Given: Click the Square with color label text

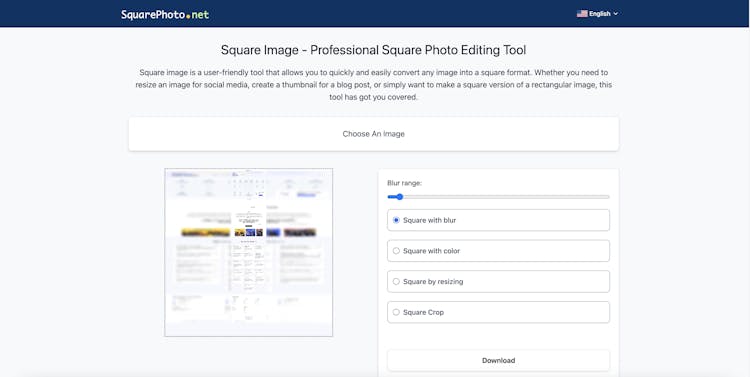Looking at the screenshot, I should (x=431, y=251).
